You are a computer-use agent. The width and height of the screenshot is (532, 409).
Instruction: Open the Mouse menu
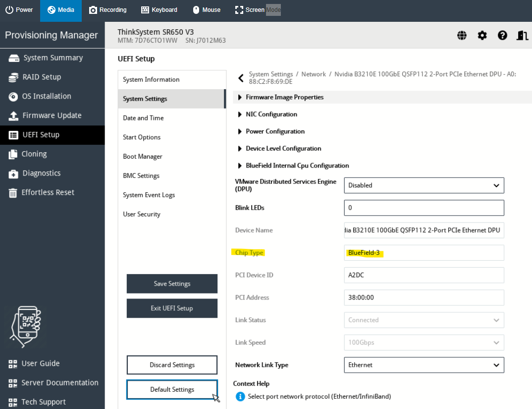click(206, 10)
